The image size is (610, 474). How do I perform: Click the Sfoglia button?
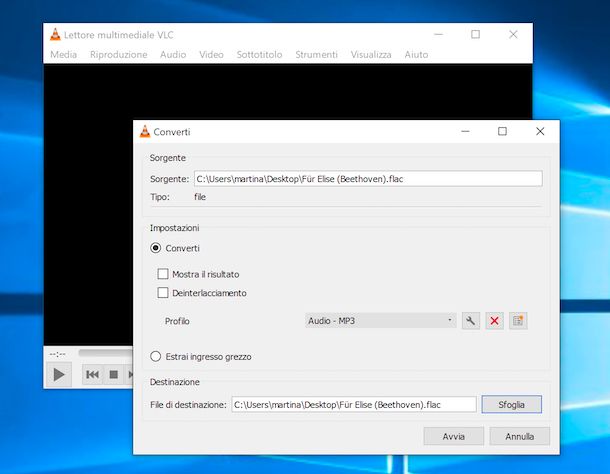click(x=512, y=405)
